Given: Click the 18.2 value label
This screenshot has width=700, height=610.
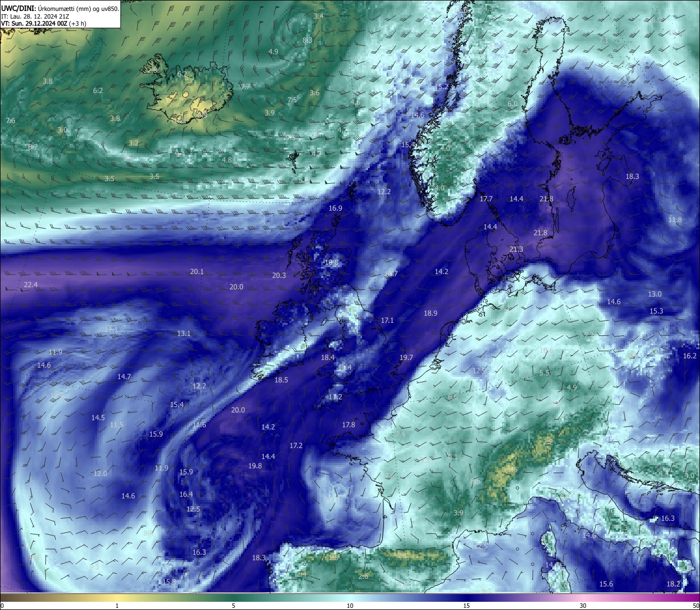Looking at the screenshot, I should pyautogui.click(x=673, y=584).
